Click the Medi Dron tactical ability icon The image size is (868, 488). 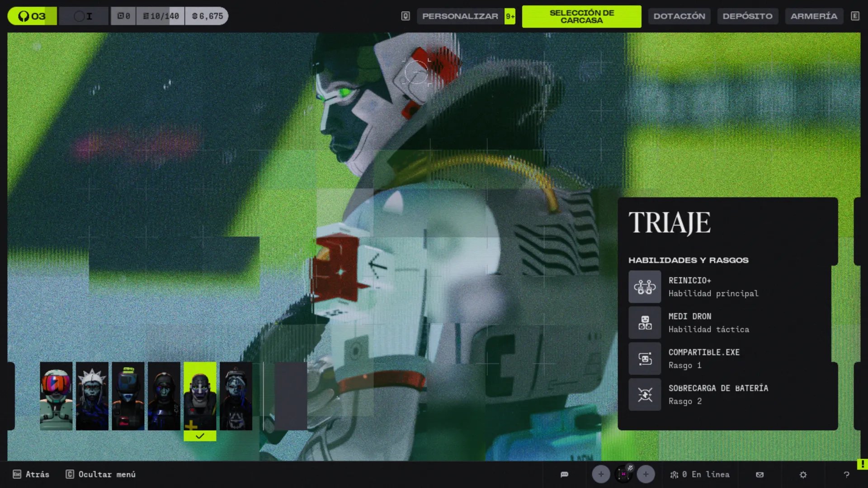[644, 323]
